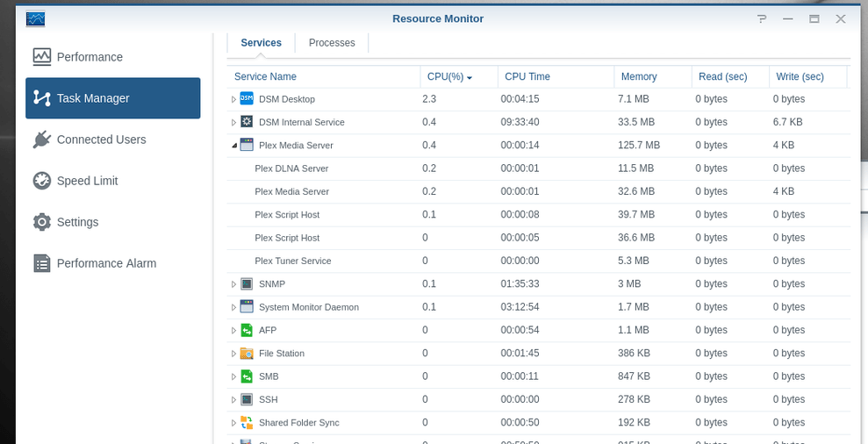Screen dimensions: 868x444
Task: Click the 6.7 KB write value
Action: pyautogui.click(x=788, y=122)
